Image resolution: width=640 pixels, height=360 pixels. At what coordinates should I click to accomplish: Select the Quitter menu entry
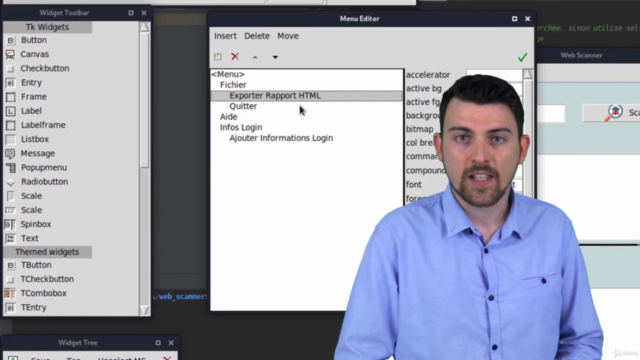coord(243,106)
